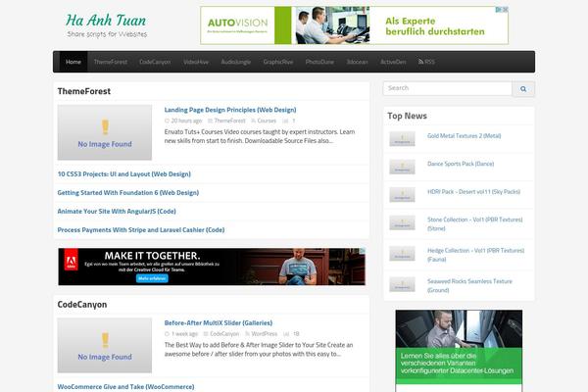588x392 pixels.
Task: Open Seaweed Rocks Seamless Texture news item
Action: [x=469, y=285]
